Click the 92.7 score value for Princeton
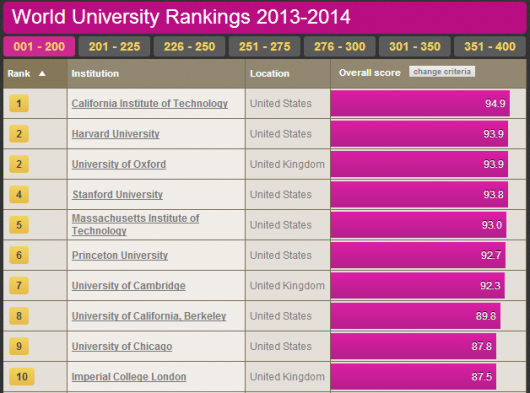 [491, 255]
